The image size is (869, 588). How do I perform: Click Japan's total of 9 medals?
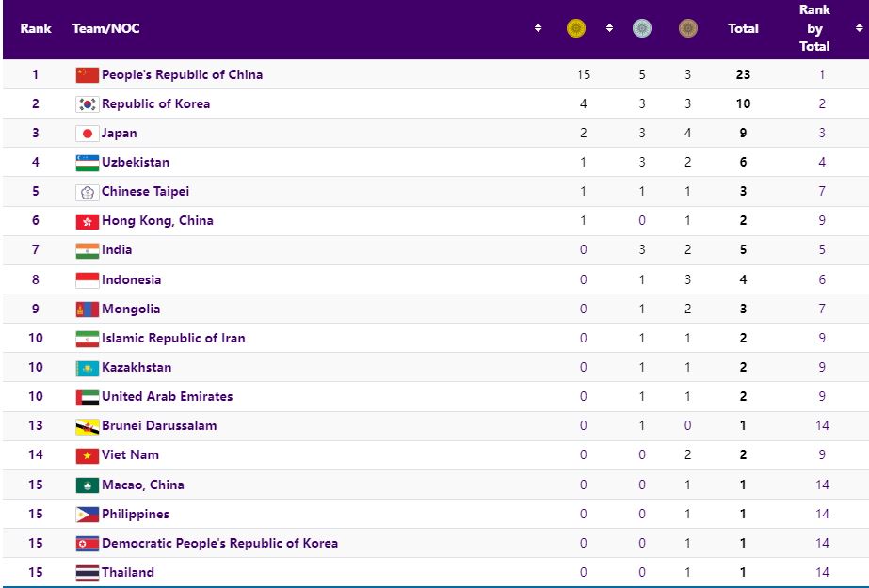pyautogui.click(x=743, y=134)
